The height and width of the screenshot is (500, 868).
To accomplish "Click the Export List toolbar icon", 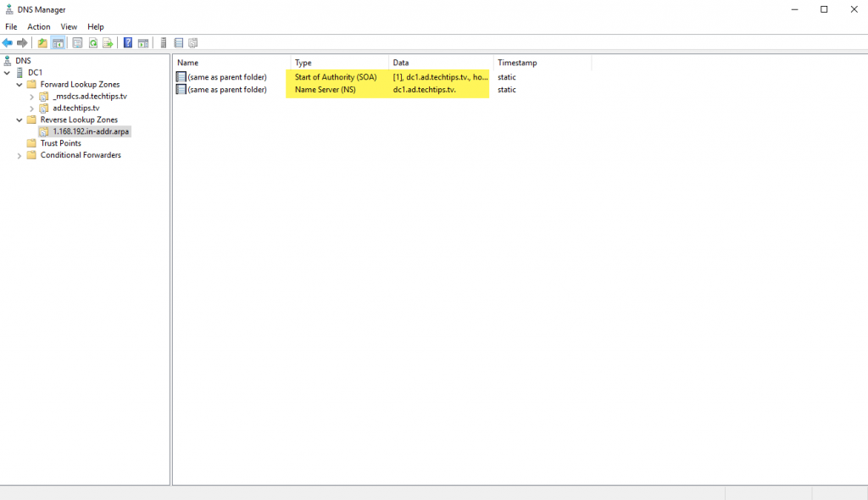I will (x=108, y=42).
